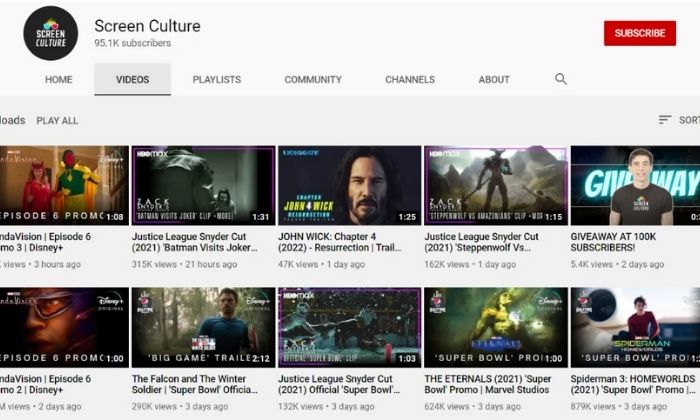
Task: Select the Videos tab
Action: click(x=132, y=80)
